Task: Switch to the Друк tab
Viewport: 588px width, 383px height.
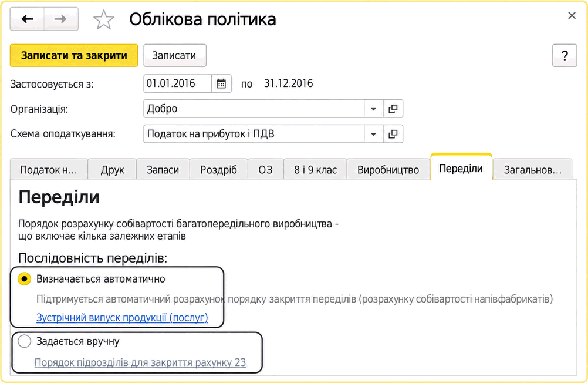Action: point(112,170)
